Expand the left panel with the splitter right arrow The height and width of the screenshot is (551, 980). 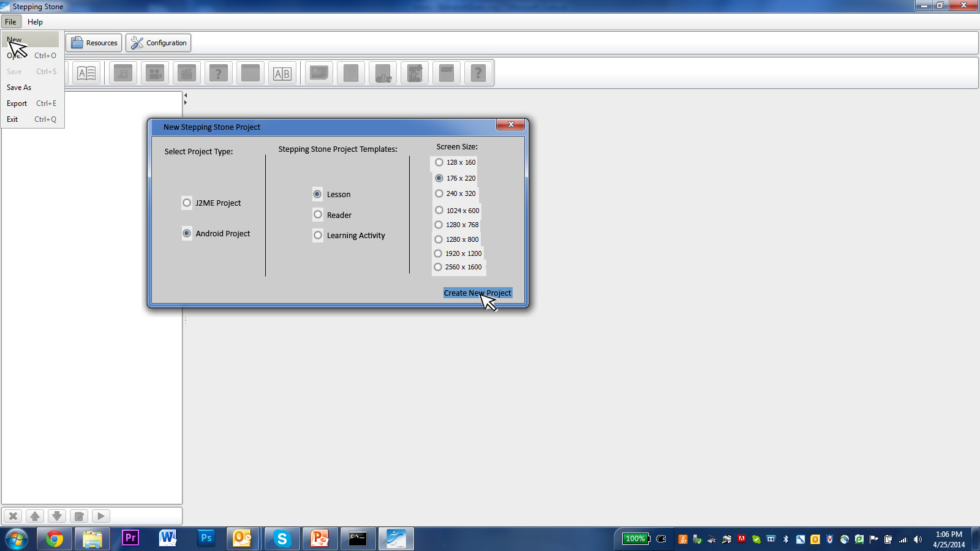[186, 102]
